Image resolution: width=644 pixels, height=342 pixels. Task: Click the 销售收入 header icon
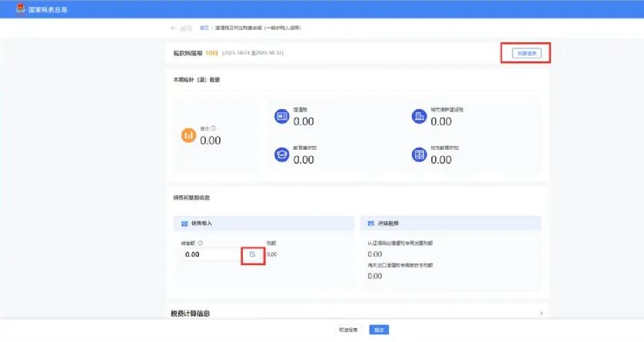tap(184, 223)
